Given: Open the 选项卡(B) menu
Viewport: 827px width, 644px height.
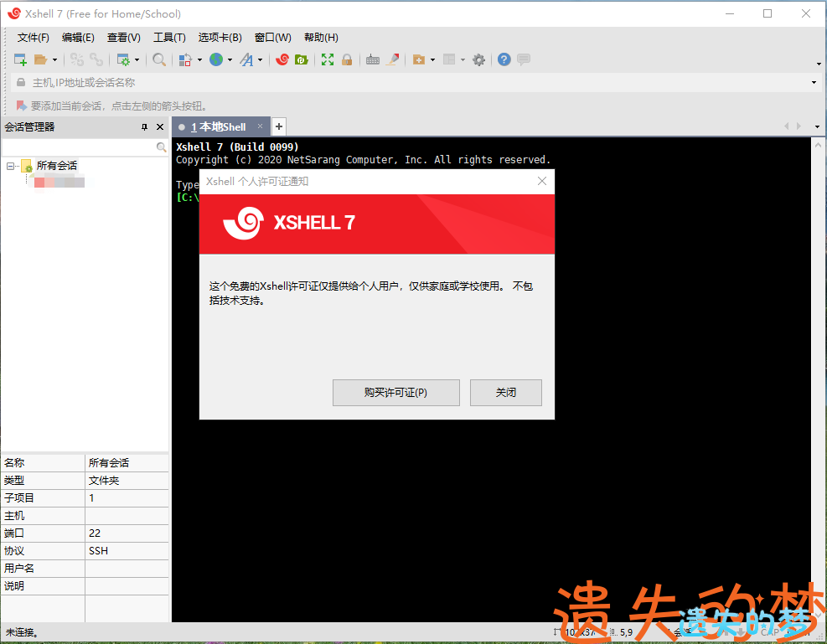Looking at the screenshot, I should (x=220, y=38).
